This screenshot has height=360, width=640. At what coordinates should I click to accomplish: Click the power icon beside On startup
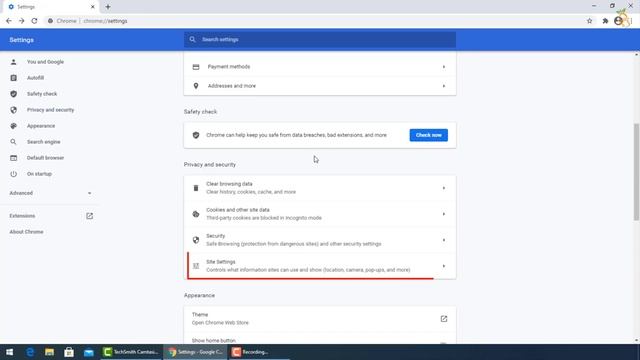pos(13,174)
